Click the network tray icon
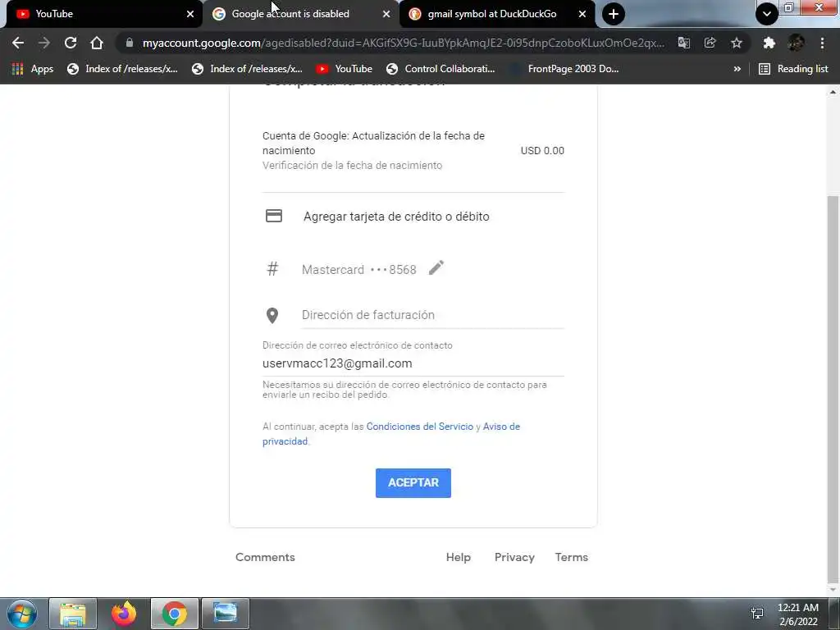This screenshot has height=630, width=840. [x=757, y=614]
